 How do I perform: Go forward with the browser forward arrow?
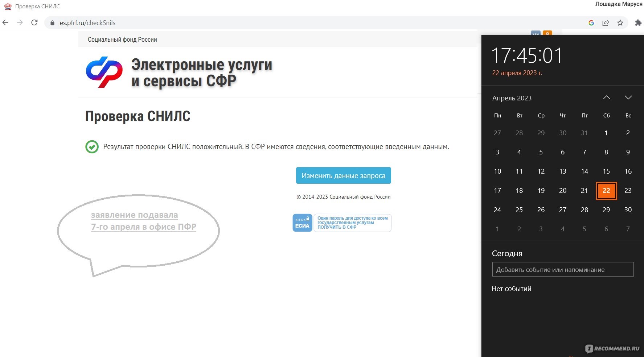pos(20,22)
